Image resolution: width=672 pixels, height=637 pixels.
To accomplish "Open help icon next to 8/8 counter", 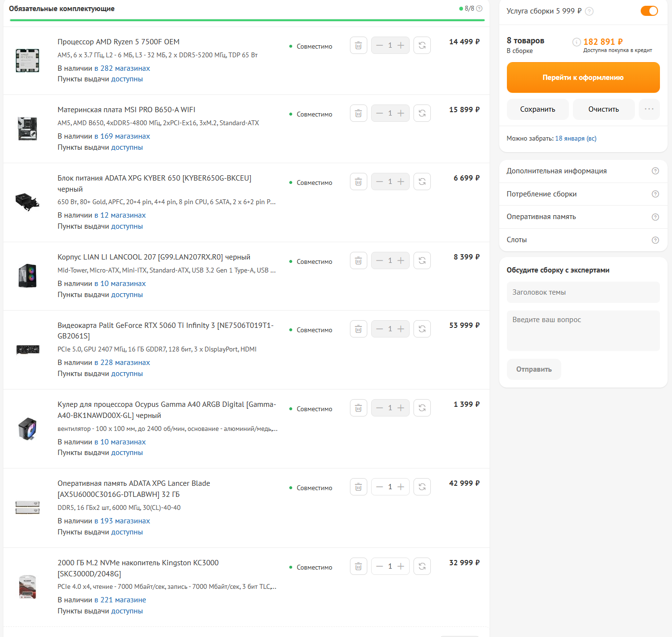I will [479, 9].
